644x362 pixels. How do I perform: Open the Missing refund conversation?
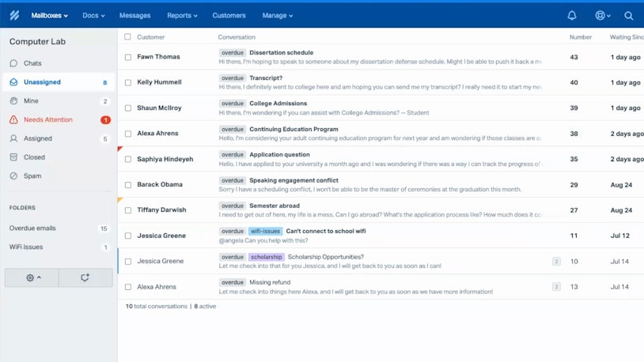click(x=270, y=282)
